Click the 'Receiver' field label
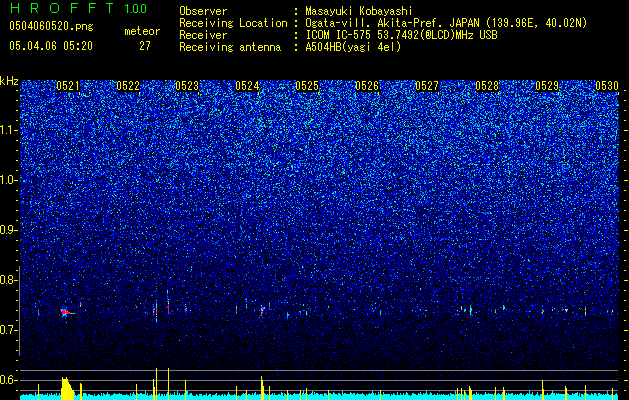This screenshot has width=629, height=400. coord(203,35)
